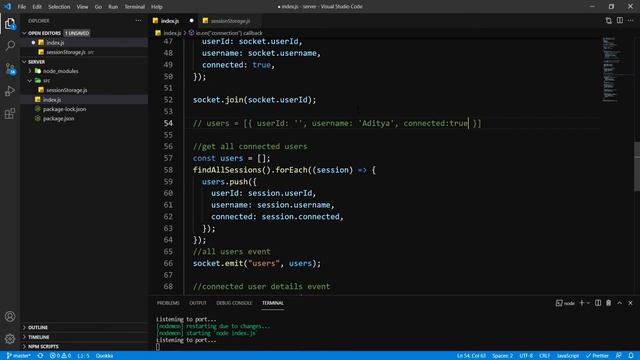The height and width of the screenshot is (360, 640).
Task: Split the editor to the right
Action: [x=620, y=20]
